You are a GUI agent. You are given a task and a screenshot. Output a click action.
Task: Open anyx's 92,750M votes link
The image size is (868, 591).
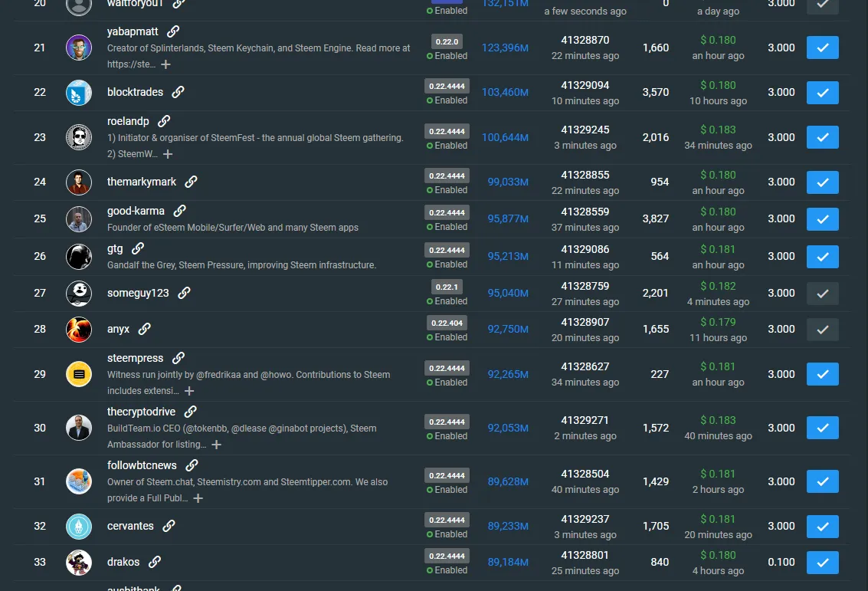508,330
